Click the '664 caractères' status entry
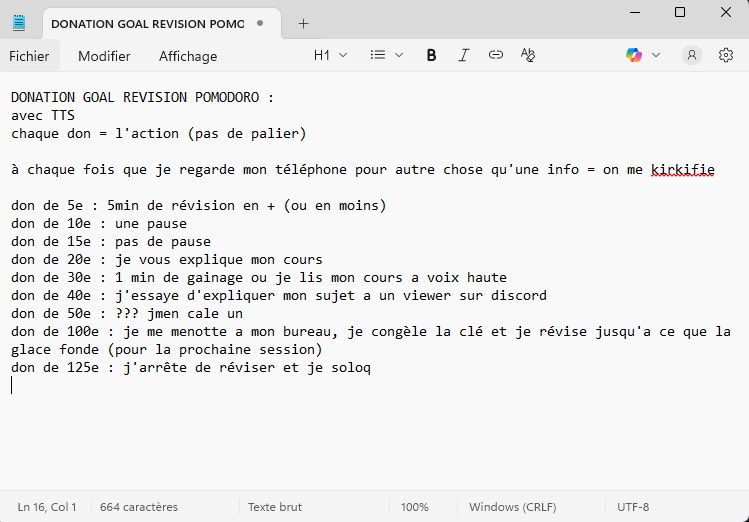The width and height of the screenshot is (749, 522). pyautogui.click(x=139, y=507)
